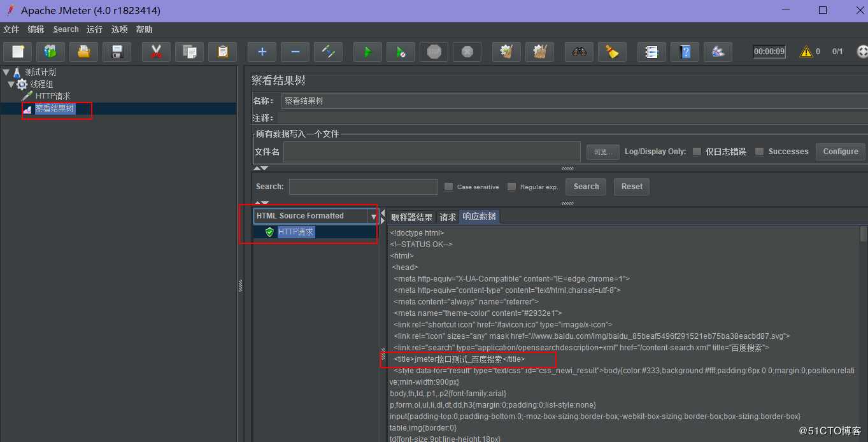The image size is (868, 442).
Task: Toggle the Regular exp. checkbox
Action: [x=511, y=187]
